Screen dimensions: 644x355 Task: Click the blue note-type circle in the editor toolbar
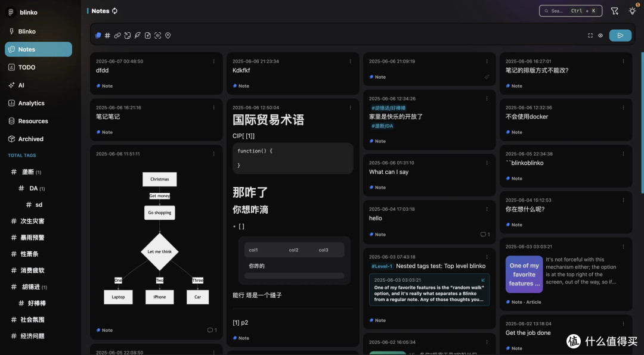click(98, 35)
